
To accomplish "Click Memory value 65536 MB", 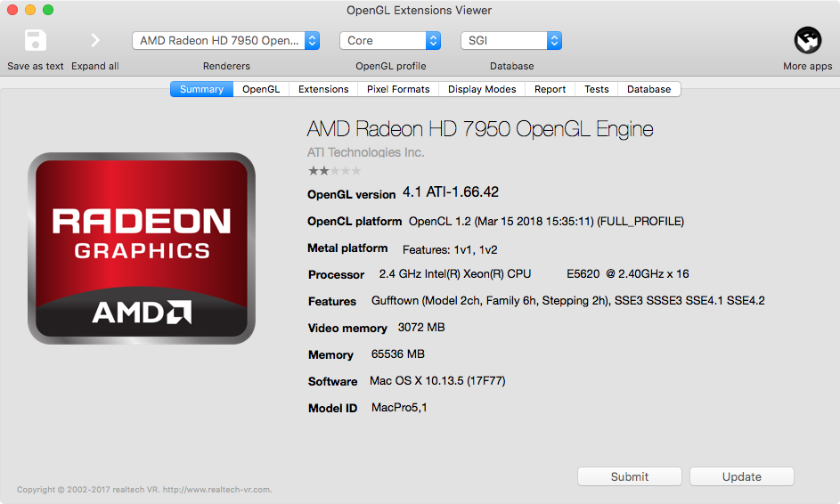I will tap(398, 354).
